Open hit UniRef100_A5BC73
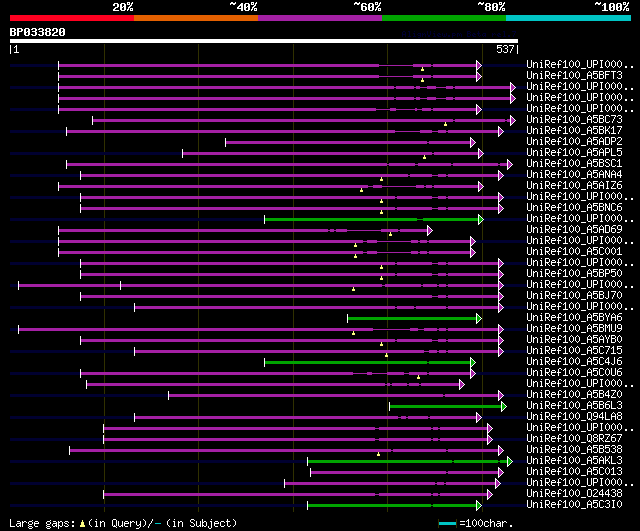Image resolution: width=640 pixels, height=531 pixels. (x=574, y=120)
